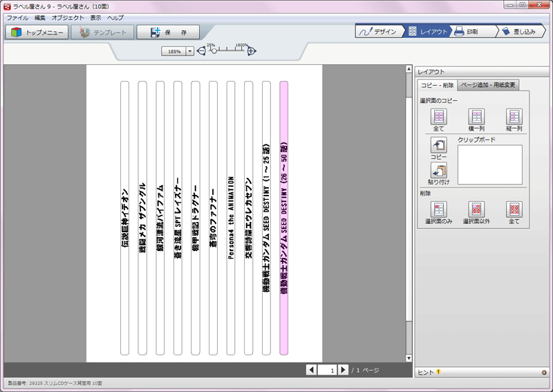The height and width of the screenshot is (392, 553).
Task: Click the scroll down arrow of canvas
Action: (x=409, y=358)
